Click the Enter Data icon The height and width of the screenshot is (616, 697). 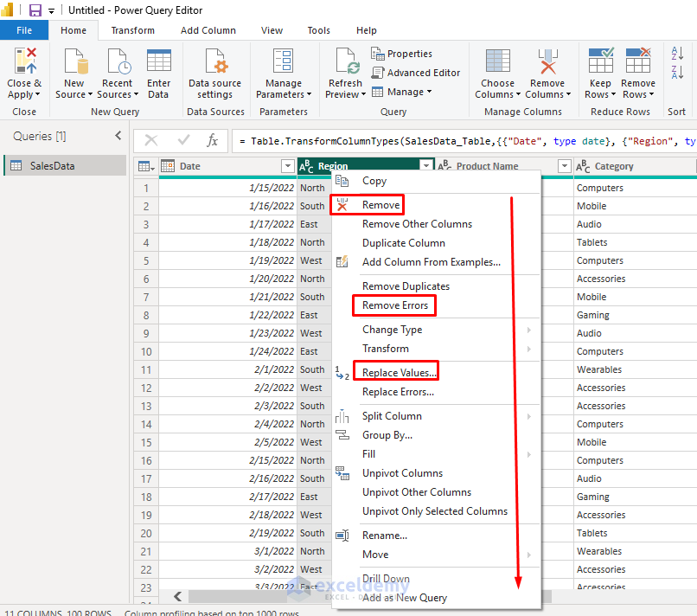[x=159, y=61]
